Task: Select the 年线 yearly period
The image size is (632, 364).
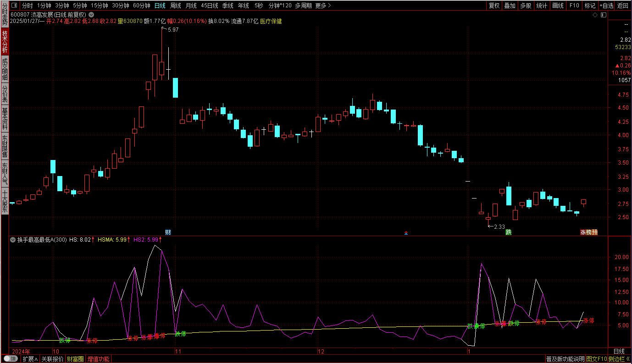Action: tap(243, 6)
